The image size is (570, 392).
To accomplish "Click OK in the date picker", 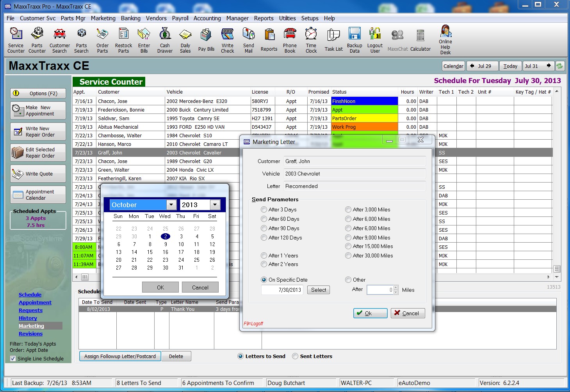I will pos(160,287).
